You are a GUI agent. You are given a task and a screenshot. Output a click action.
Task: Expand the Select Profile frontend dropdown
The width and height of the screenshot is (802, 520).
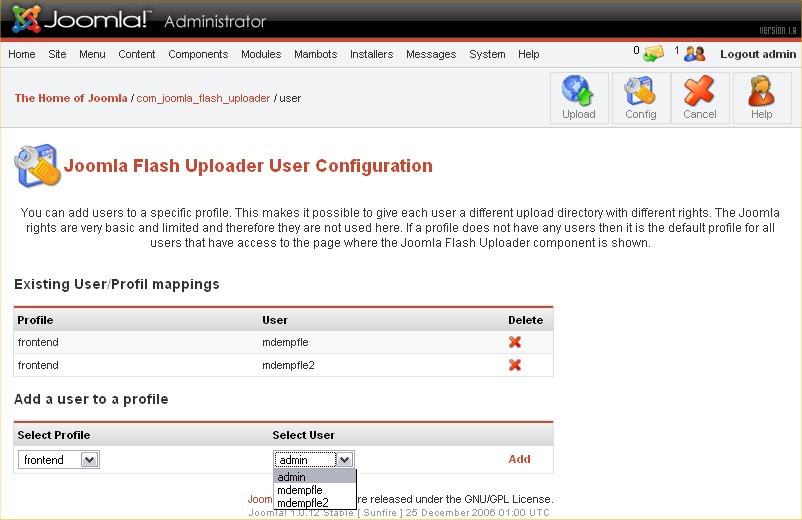click(x=59, y=460)
